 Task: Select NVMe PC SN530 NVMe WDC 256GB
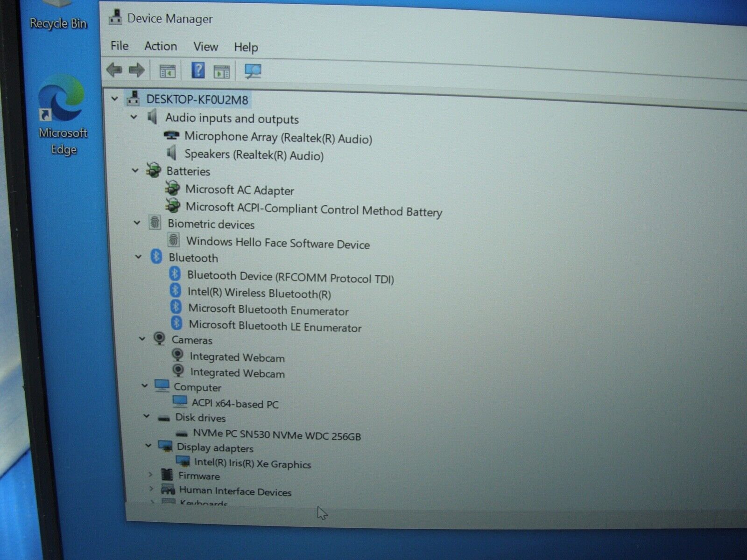pos(277,435)
